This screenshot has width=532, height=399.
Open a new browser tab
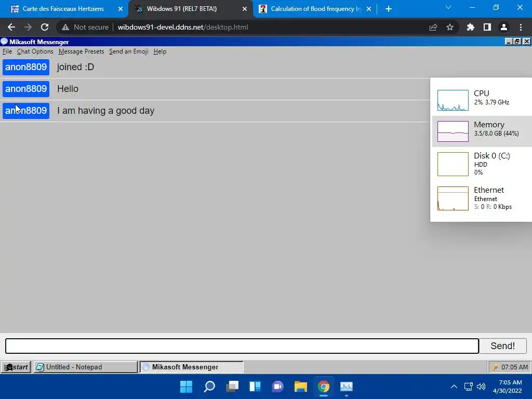point(389,9)
